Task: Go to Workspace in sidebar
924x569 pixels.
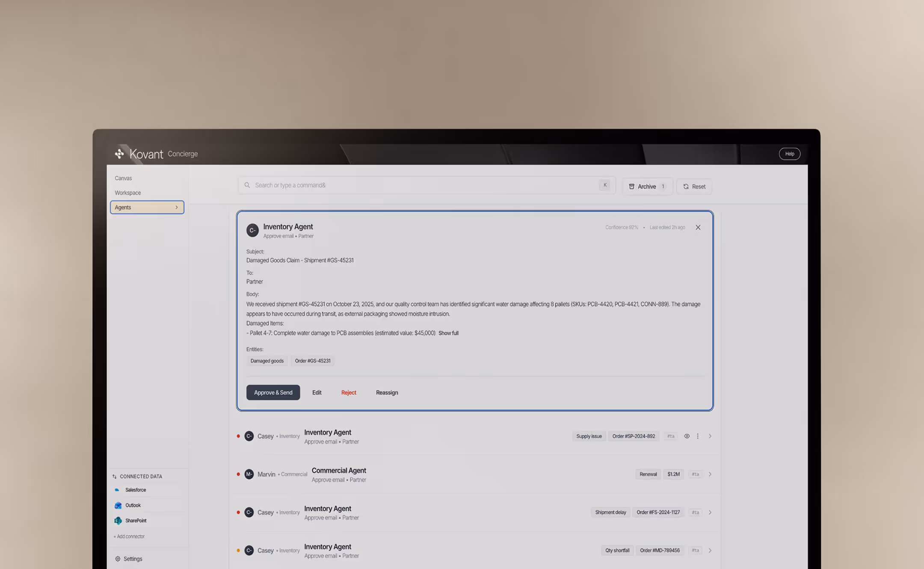Action: (x=127, y=193)
